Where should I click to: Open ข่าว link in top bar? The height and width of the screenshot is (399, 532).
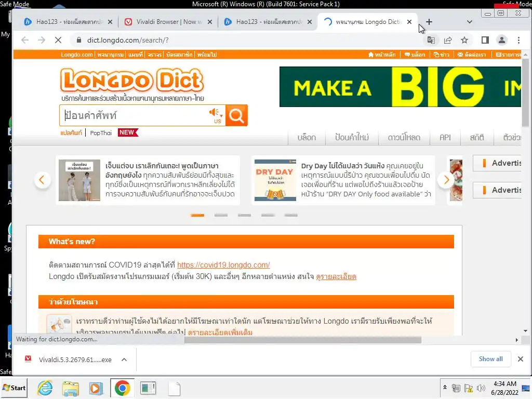pyautogui.click(x=442, y=55)
